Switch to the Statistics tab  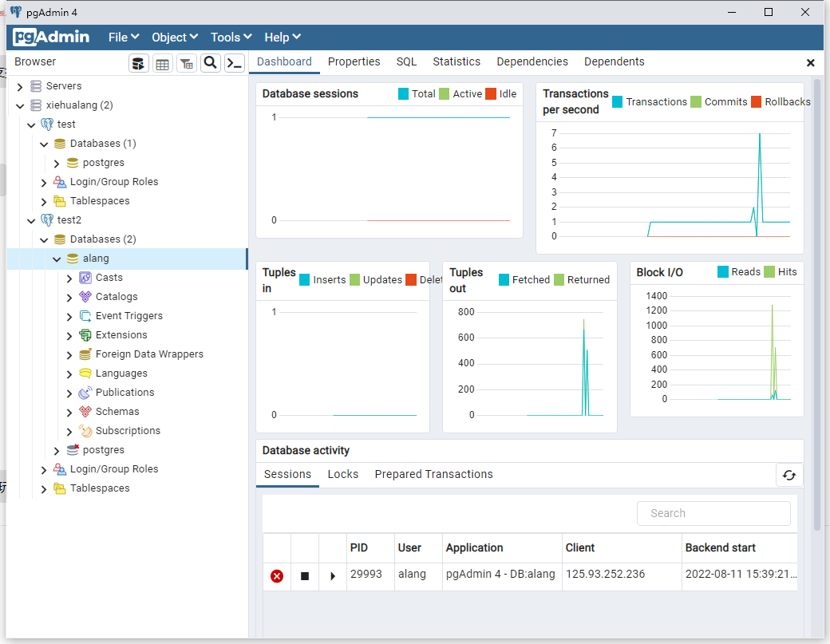[457, 61]
